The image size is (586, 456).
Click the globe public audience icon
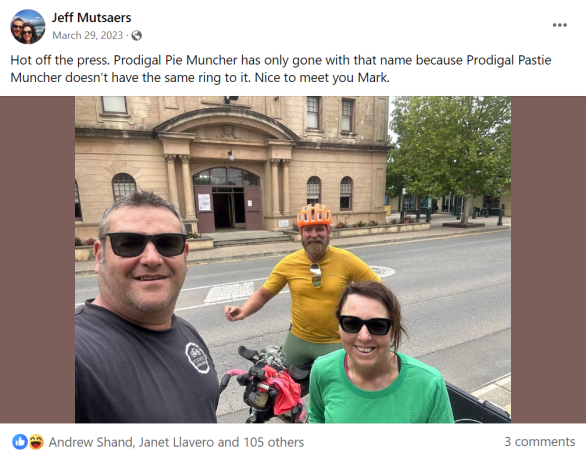(x=137, y=36)
